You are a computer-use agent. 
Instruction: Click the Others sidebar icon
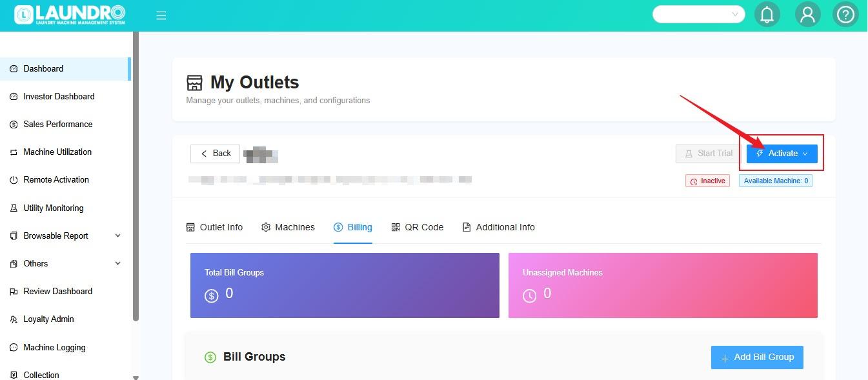click(14, 264)
